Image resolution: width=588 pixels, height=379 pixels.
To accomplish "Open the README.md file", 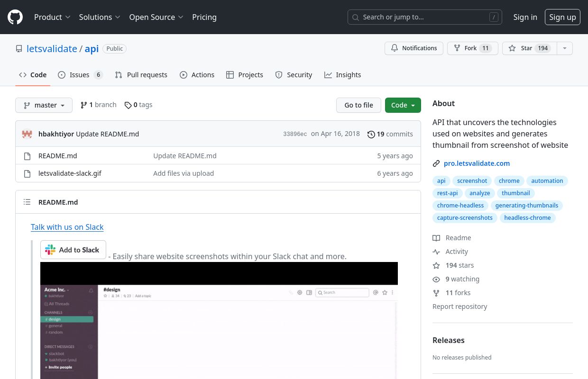I will coord(58,156).
